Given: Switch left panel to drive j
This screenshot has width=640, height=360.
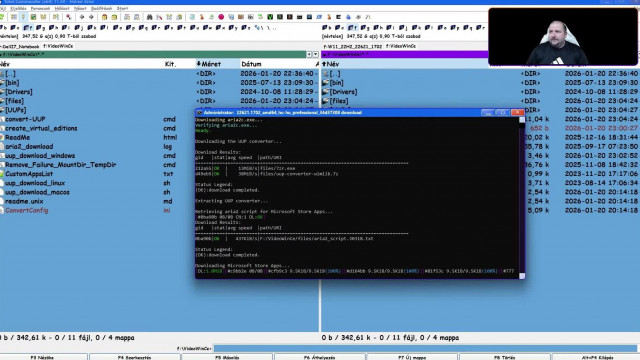Looking at the screenshot, I should 78,28.
